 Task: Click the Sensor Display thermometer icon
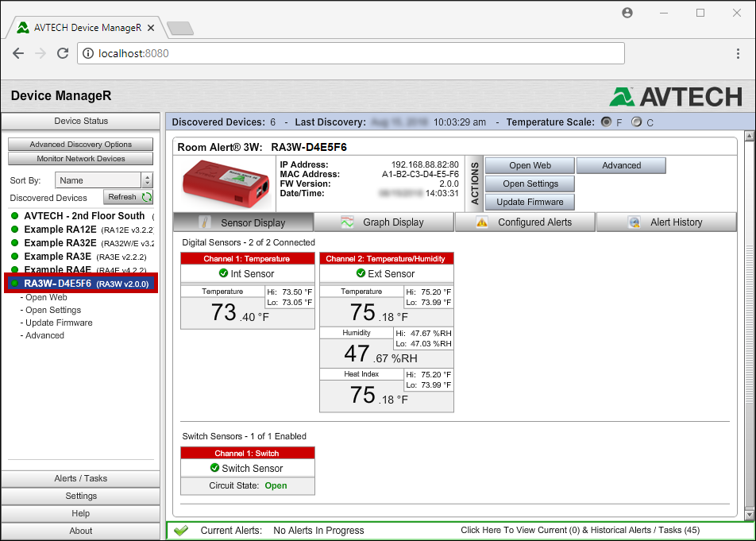204,222
